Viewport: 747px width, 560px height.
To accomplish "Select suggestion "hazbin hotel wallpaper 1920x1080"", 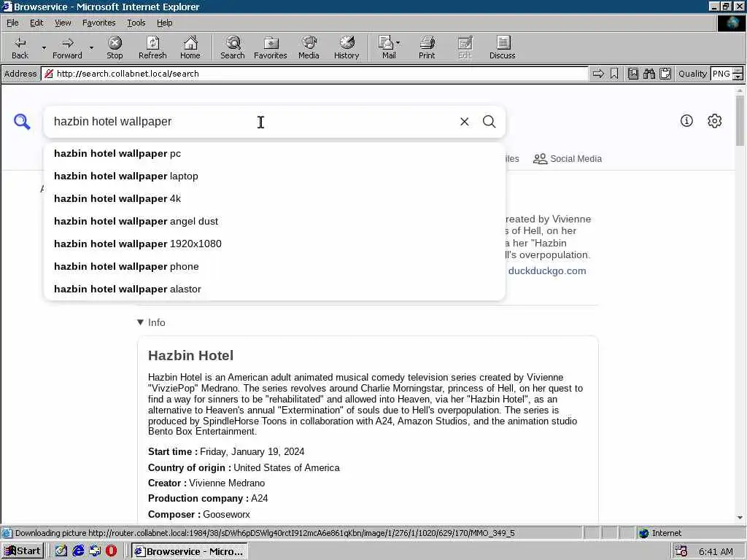I will [274, 244].
